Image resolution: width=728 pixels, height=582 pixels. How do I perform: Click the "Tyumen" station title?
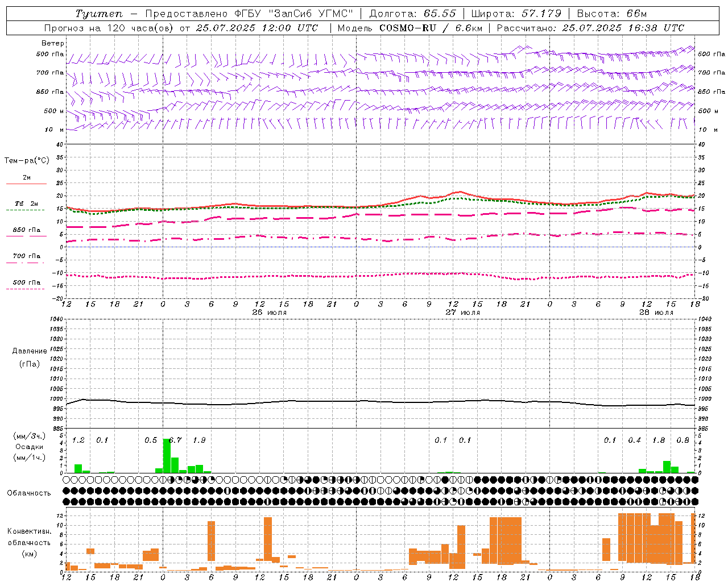(x=99, y=14)
